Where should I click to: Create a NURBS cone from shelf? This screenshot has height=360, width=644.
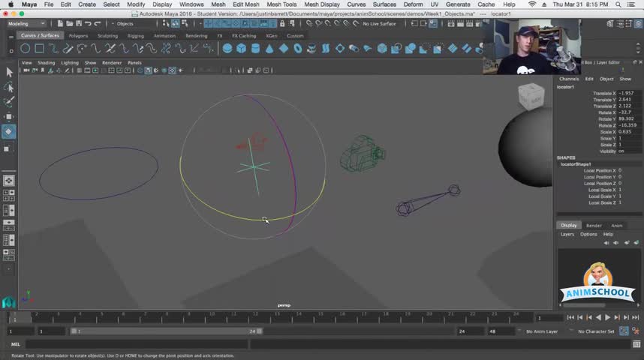tap(269, 49)
